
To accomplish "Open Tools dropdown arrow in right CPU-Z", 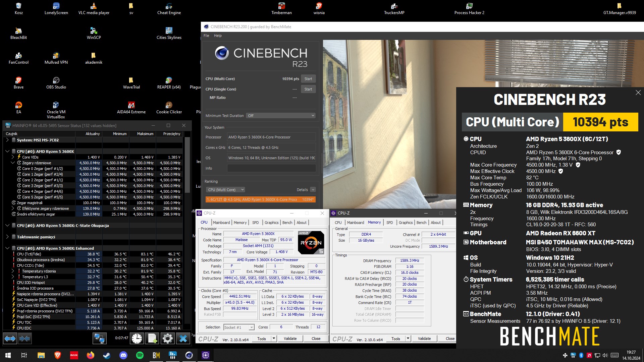I will [408, 339].
